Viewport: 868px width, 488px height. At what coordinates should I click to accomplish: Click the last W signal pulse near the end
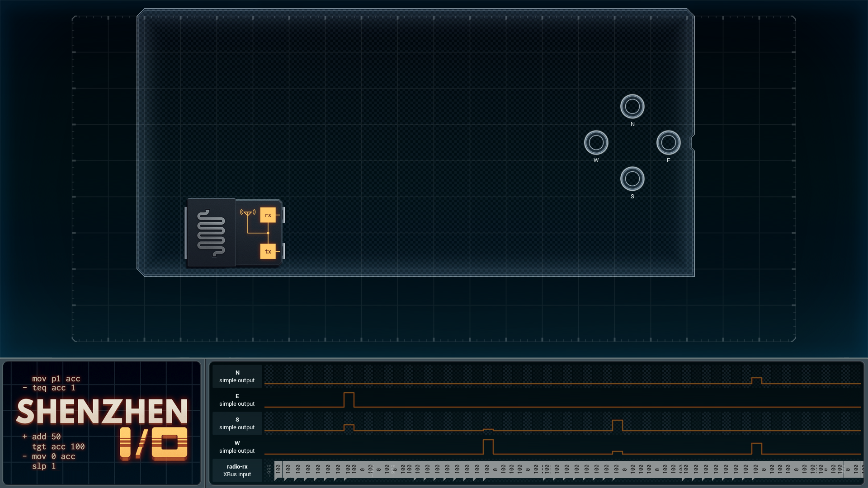tap(757, 449)
